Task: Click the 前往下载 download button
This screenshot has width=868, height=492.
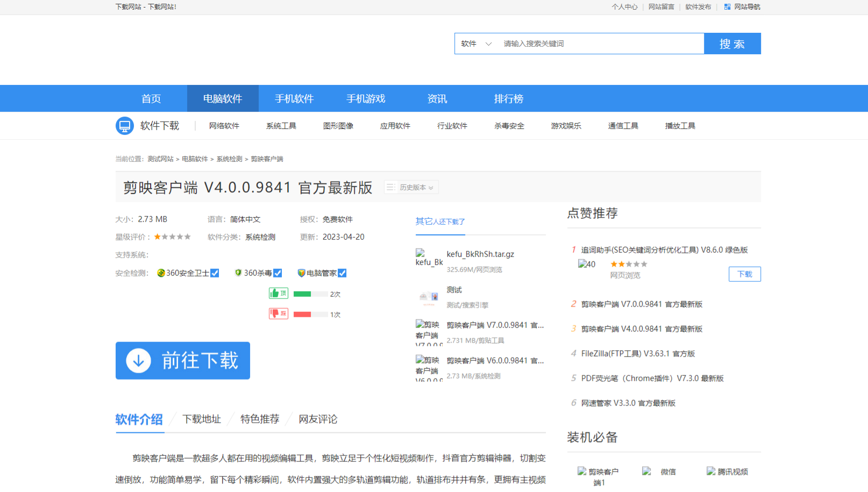Action: (x=183, y=361)
